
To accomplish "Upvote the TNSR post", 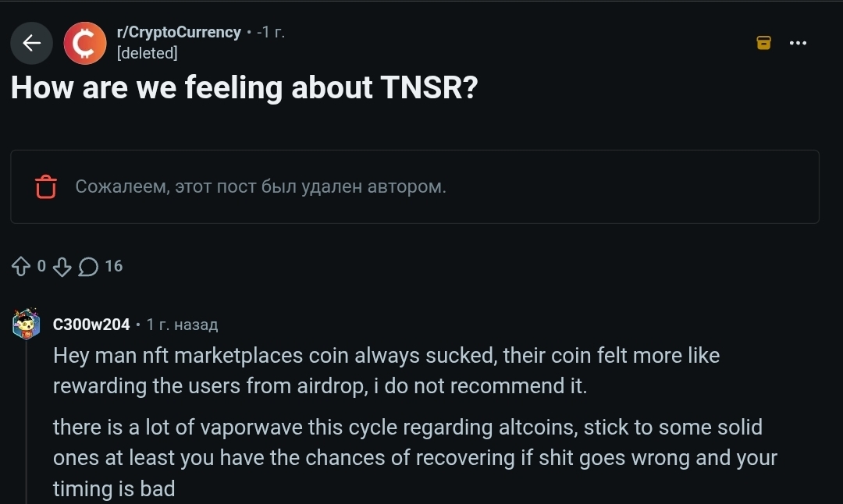I will coord(21,267).
